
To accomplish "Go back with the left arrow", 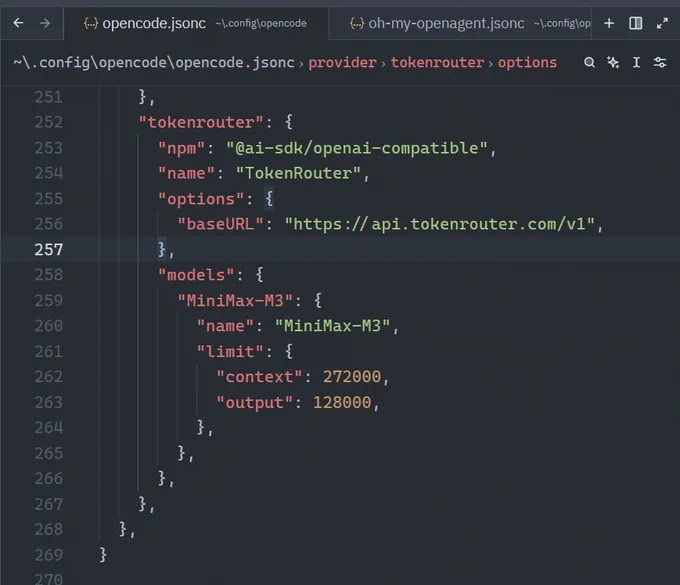I will pyautogui.click(x=18, y=23).
